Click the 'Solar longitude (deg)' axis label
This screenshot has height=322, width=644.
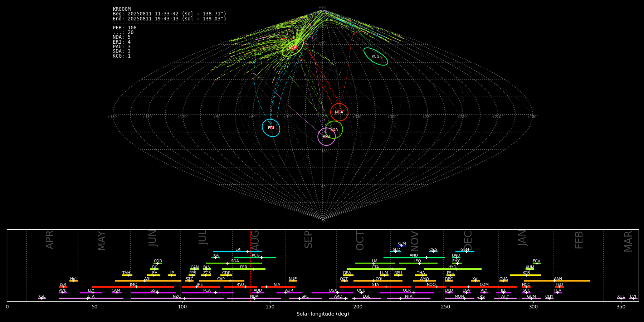point(323,314)
